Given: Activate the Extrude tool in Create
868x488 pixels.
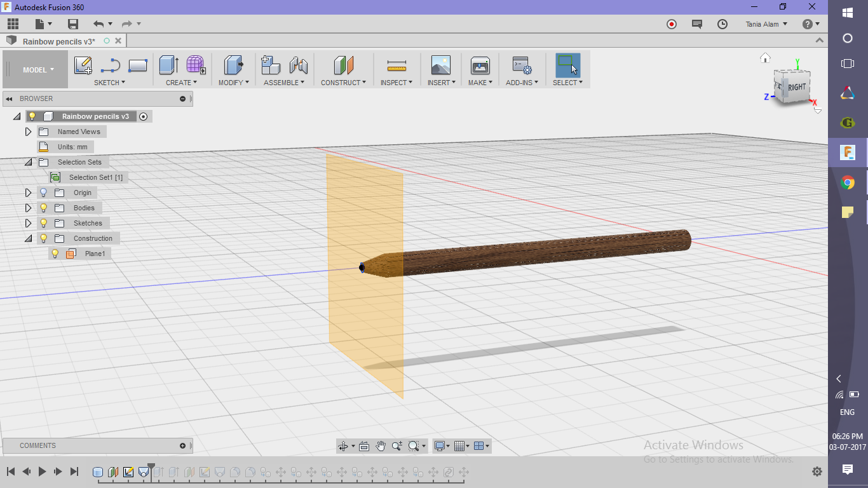Looking at the screenshot, I should [168, 65].
